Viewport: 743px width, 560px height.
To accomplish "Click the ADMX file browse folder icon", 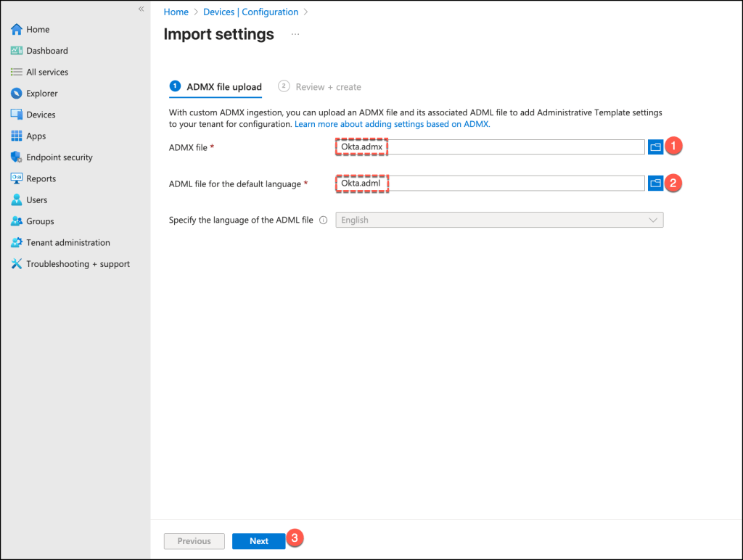I will tap(655, 147).
